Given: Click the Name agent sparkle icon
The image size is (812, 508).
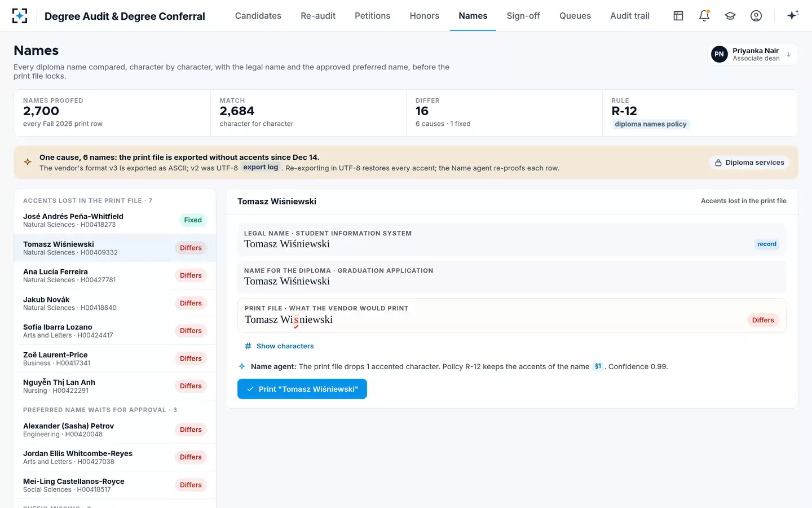Looking at the screenshot, I should pos(242,366).
